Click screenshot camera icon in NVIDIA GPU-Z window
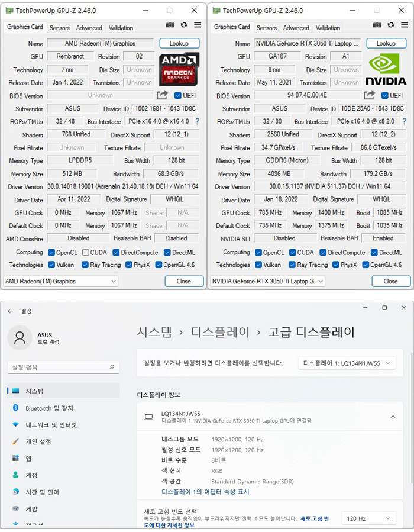The height and width of the screenshot is (532, 414). (377, 25)
